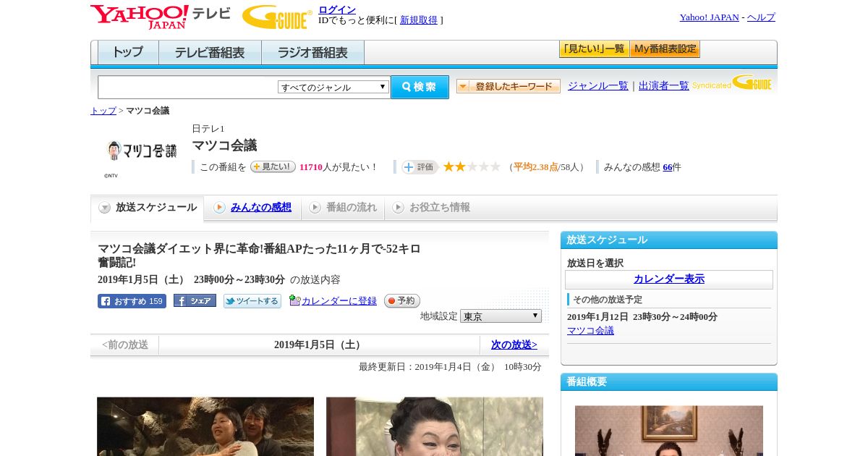Screen dimensions: 868x456
Task: Click the カレンダーに登録 link
Action: point(339,301)
